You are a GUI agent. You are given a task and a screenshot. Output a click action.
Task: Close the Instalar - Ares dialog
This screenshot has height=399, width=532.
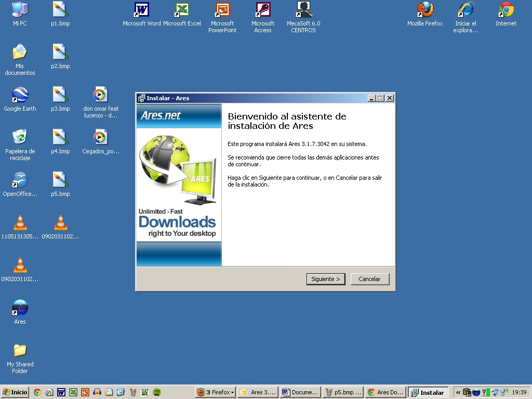click(390, 98)
